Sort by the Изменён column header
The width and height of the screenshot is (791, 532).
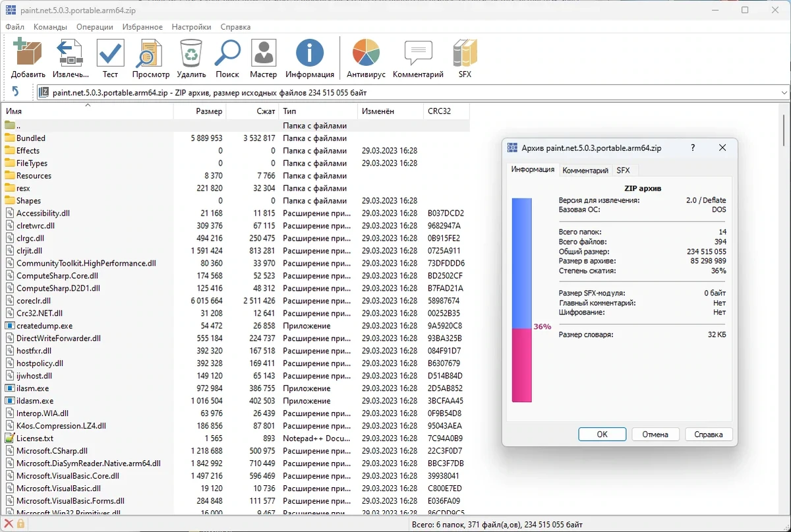coord(391,111)
